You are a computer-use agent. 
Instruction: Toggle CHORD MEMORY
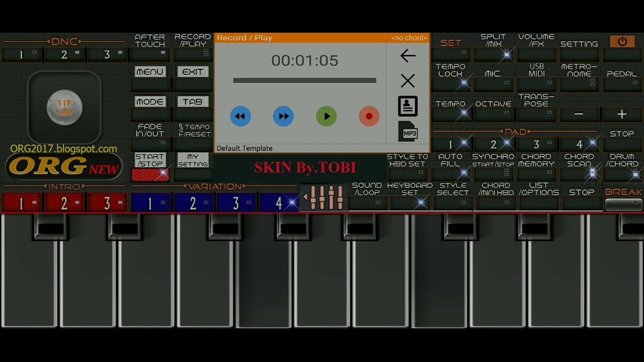coord(536,174)
